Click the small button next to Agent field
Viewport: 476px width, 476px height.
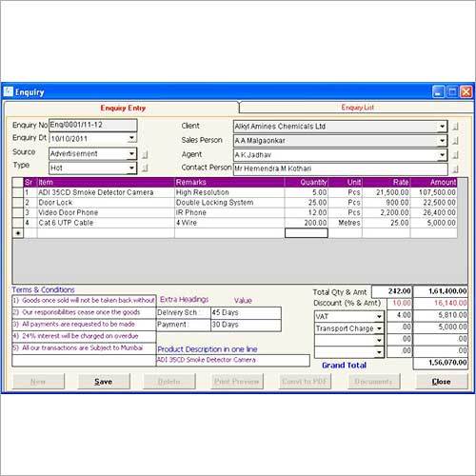pyautogui.click(x=455, y=155)
